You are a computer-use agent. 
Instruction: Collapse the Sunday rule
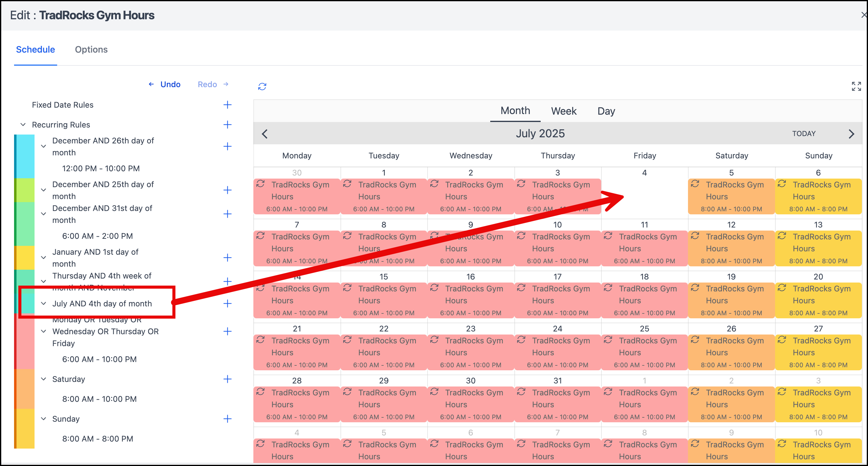[x=43, y=419]
